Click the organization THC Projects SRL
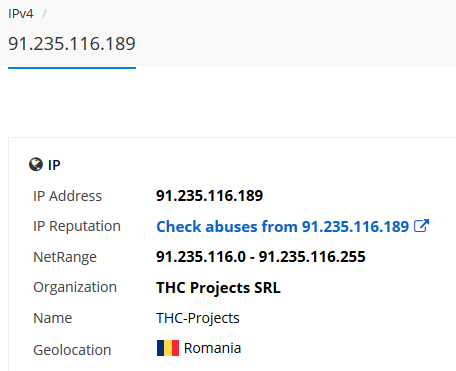The image size is (456, 371). [218, 287]
